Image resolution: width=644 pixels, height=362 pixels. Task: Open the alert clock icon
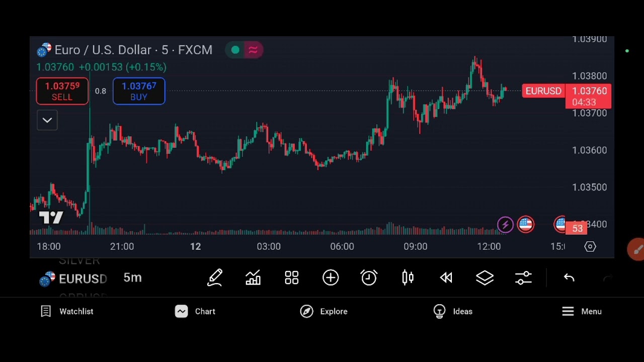point(369,278)
